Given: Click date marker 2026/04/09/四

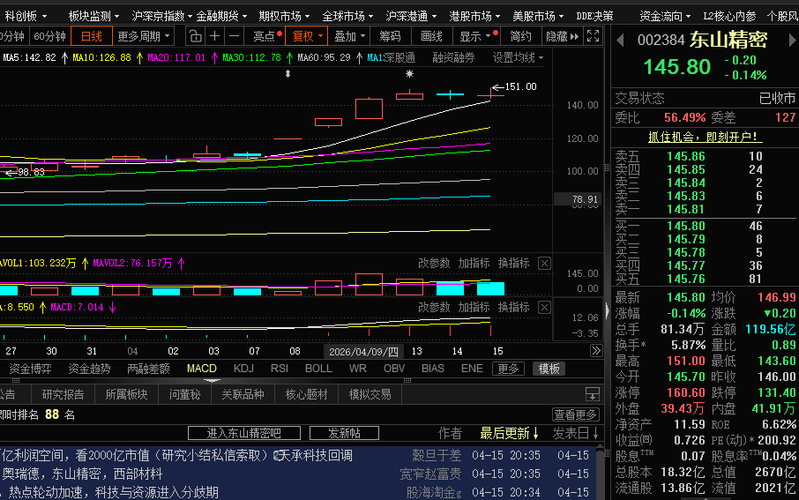Looking at the screenshot, I should coord(364,352).
